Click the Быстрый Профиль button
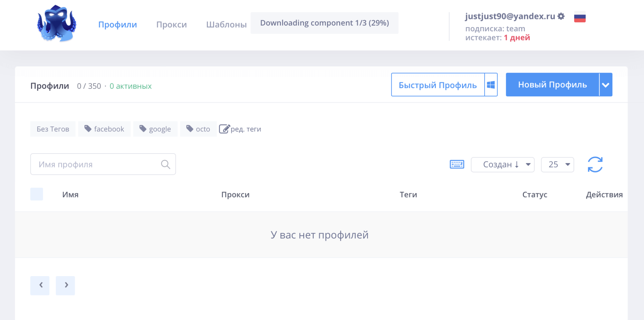This screenshot has width=644, height=320. pos(437,85)
